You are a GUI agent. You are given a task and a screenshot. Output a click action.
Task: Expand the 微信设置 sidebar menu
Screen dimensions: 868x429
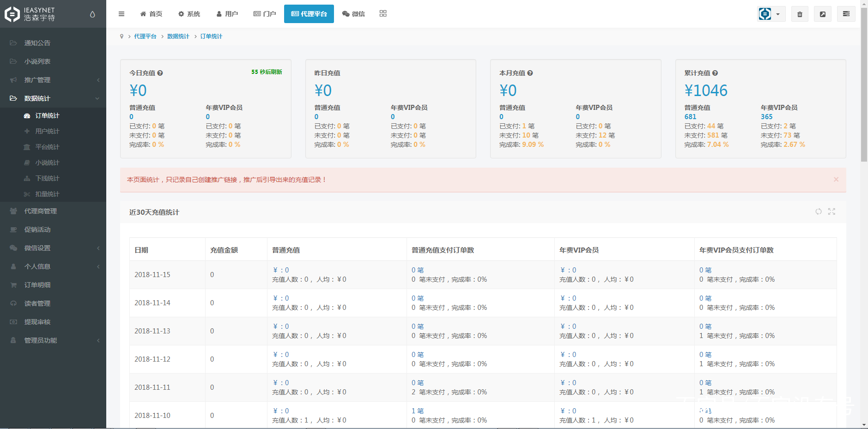(53, 248)
